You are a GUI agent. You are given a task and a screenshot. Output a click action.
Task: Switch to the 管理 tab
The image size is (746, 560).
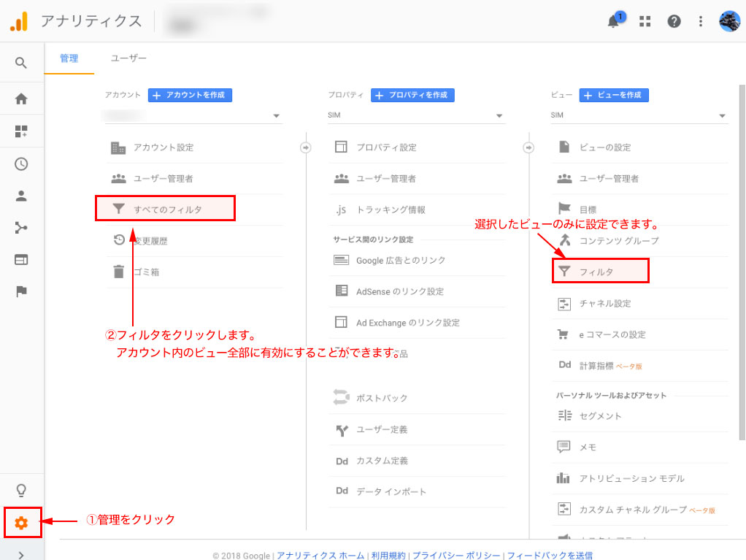click(69, 58)
